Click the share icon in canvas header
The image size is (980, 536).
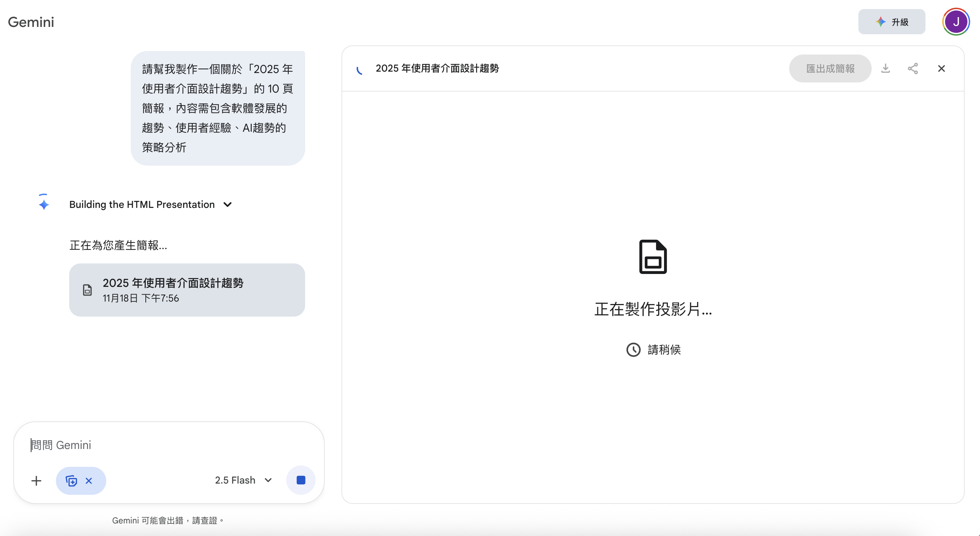click(x=913, y=68)
